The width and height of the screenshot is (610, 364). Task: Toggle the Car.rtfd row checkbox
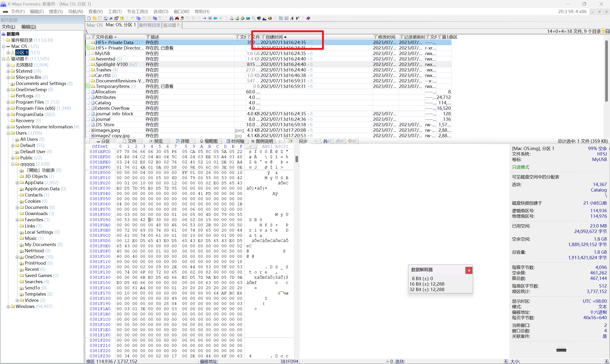click(x=88, y=76)
